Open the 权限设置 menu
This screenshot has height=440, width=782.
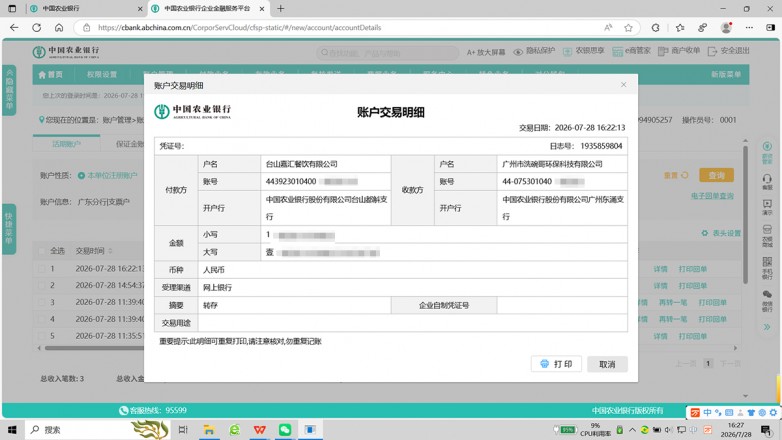pyautogui.click(x=102, y=74)
